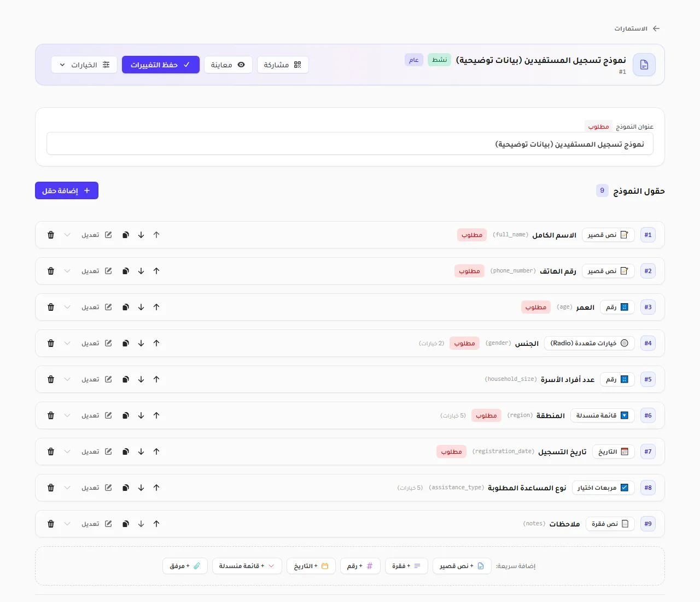The height and width of the screenshot is (602, 700).
Task: Open the الخيارات options dropdown
Action: tap(84, 65)
